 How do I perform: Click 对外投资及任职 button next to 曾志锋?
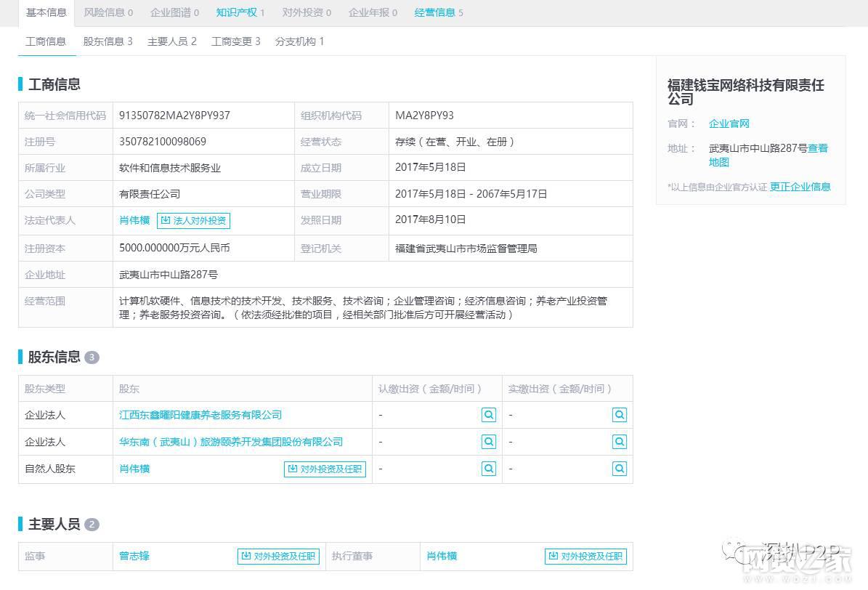[x=279, y=557]
